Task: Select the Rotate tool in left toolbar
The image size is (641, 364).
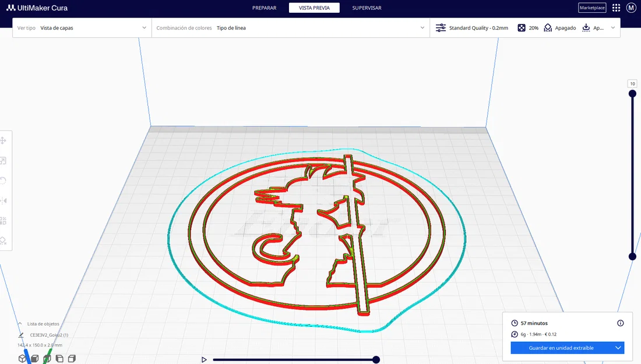Action: click(x=3, y=181)
